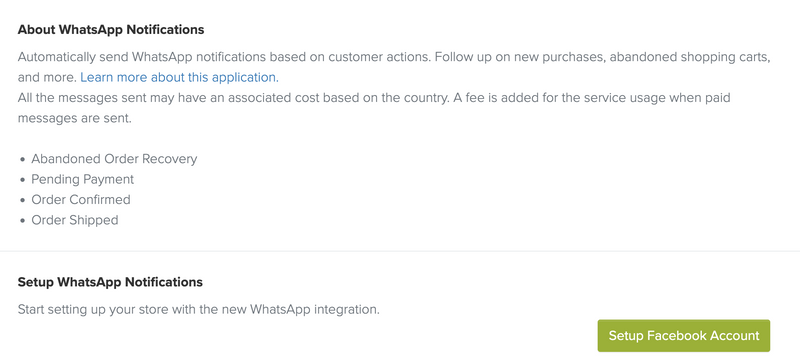Click the bullet dot before Order Confirmed

click(22, 200)
